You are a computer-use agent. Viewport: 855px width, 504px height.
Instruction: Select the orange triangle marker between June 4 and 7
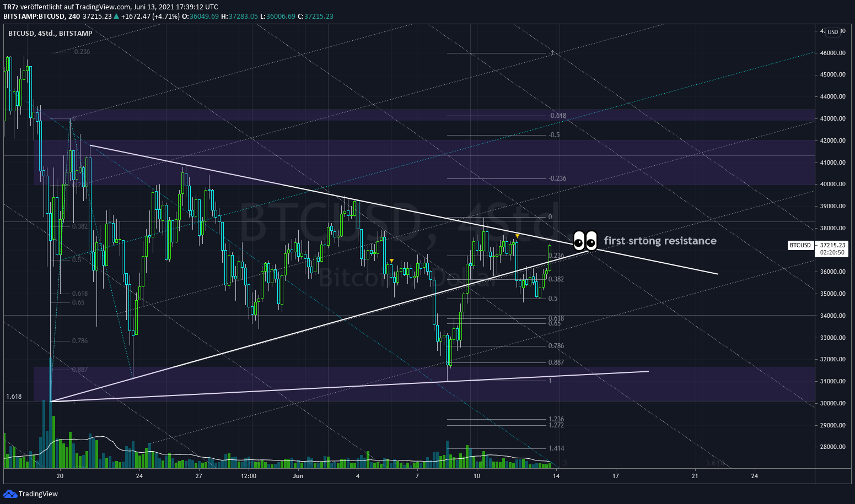click(x=391, y=261)
